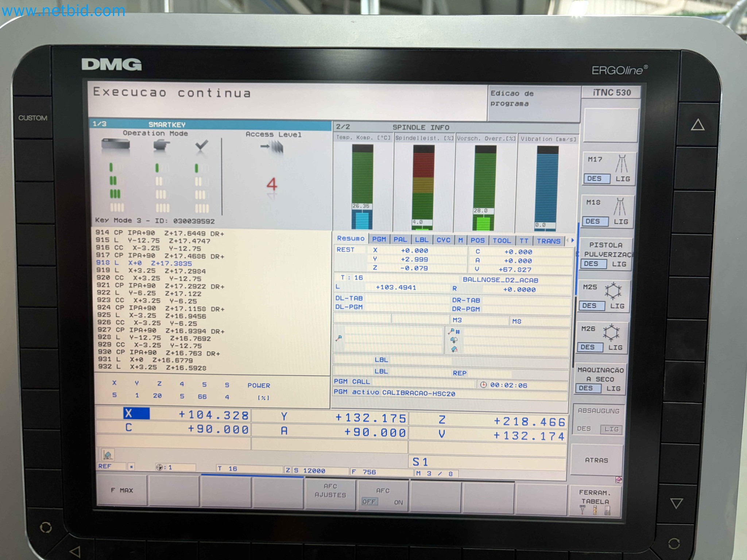Click the Spindelleist. load bar
The height and width of the screenshot is (560, 747).
423,188
